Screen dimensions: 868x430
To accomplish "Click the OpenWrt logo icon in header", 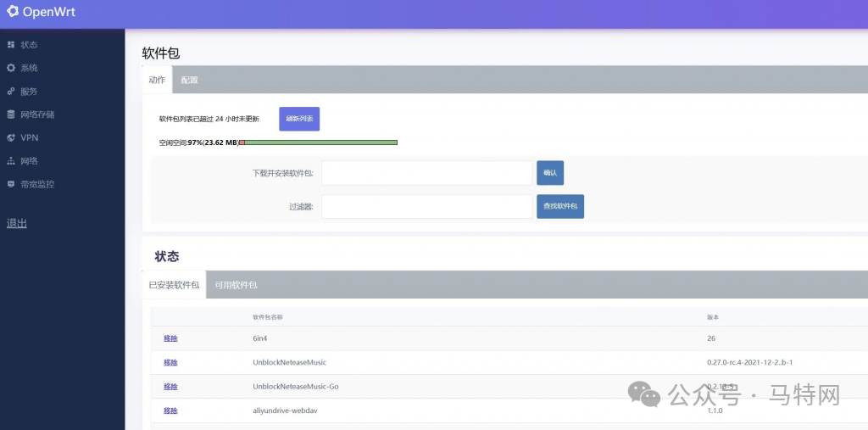I will click(x=13, y=12).
